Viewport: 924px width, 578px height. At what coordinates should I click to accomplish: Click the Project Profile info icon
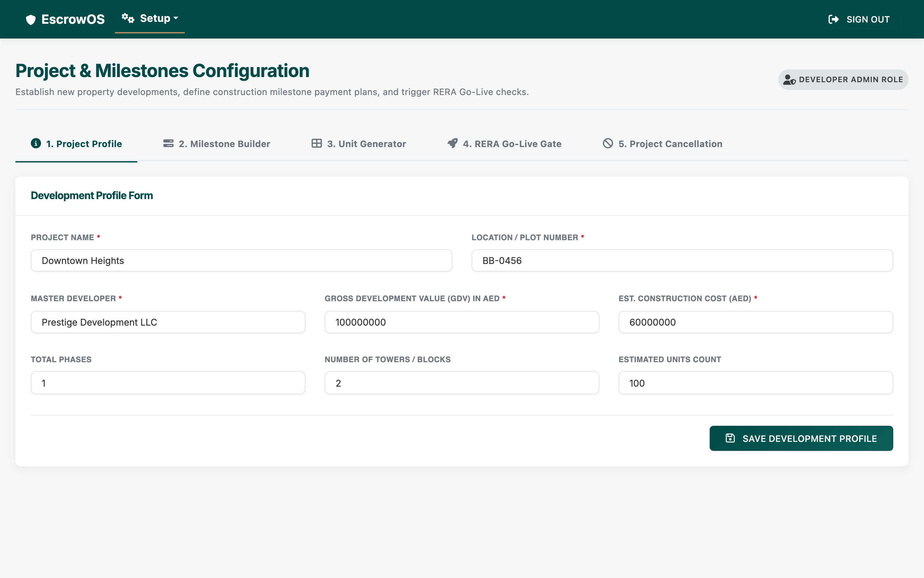tap(36, 143)
